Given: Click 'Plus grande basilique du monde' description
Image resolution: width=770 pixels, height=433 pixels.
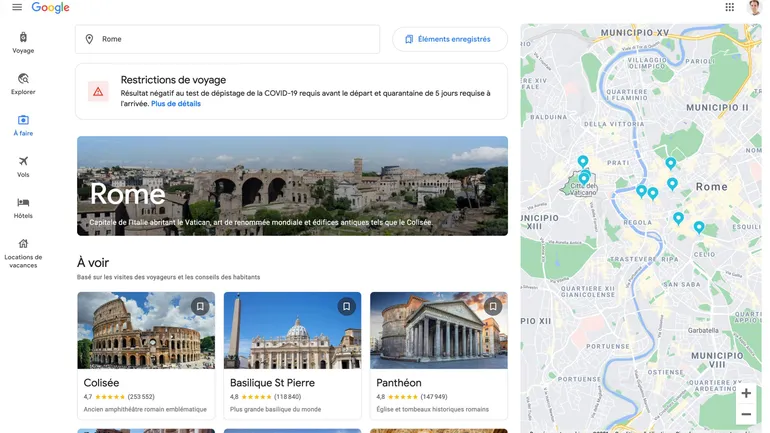Looking at the screenshot, I should click(275, 409).
